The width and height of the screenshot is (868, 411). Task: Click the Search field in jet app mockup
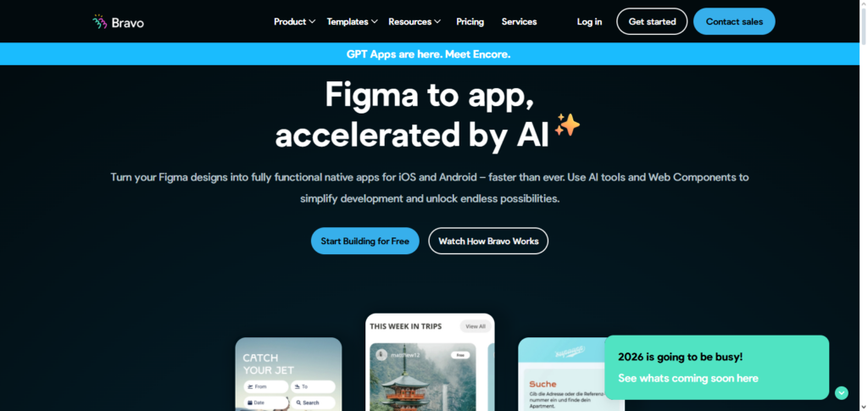[313, 403]
